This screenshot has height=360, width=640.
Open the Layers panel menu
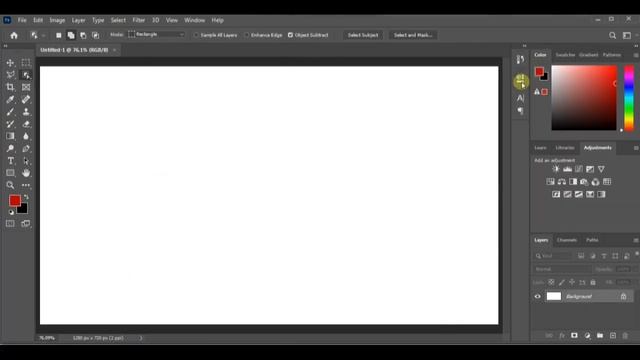[636, 240]
